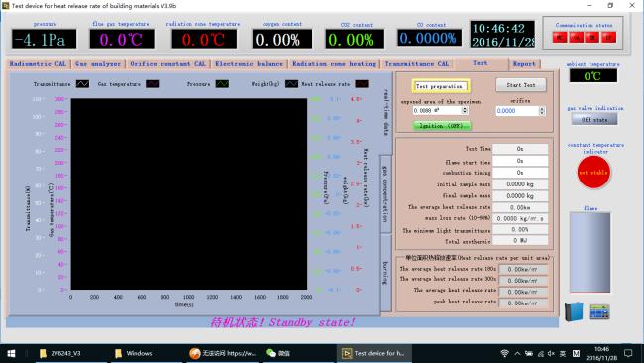Toggle the Ignition (OFF) switch

tap(442, 126)
